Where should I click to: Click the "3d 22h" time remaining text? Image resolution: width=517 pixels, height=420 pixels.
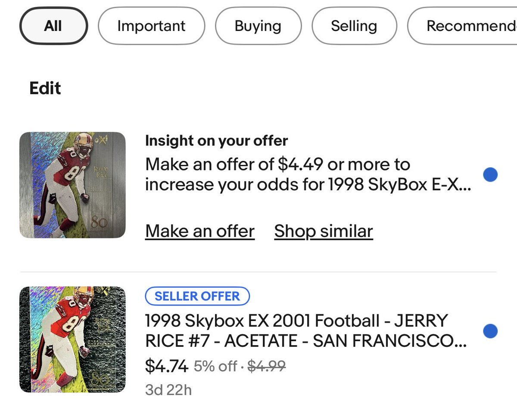pos(168,390)
